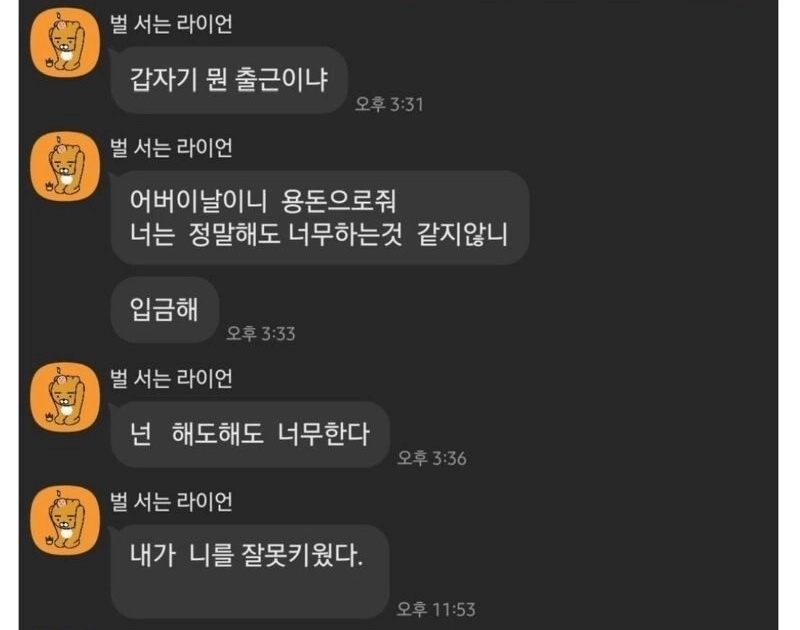The image size is (800, 630).
Task: Click the word '용돈으로줘' in the message
Action: tap(339, 200)
